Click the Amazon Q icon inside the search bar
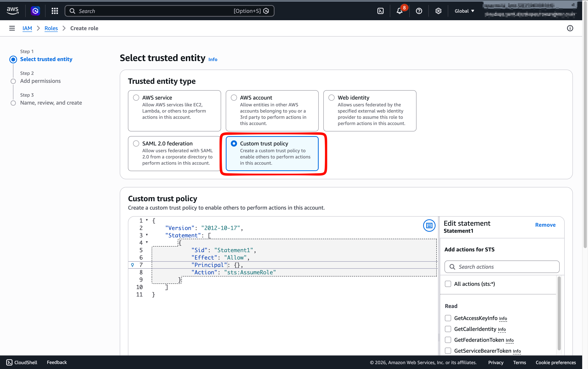The image size is (588, 369). (x=266, y=11)
